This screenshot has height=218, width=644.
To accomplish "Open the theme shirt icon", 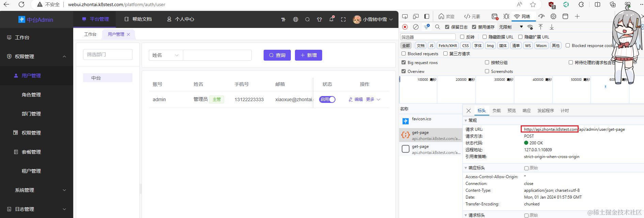I will tap(319, 19).
